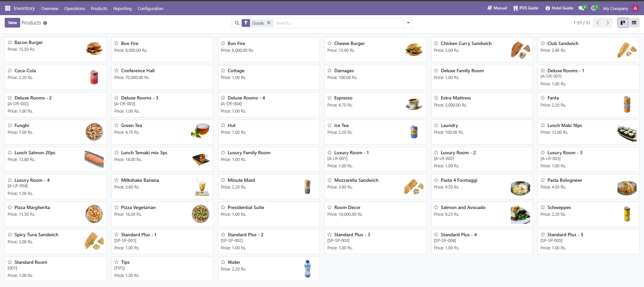Open the Bacon Burger thumbnail image

click(x=94, y=49)
